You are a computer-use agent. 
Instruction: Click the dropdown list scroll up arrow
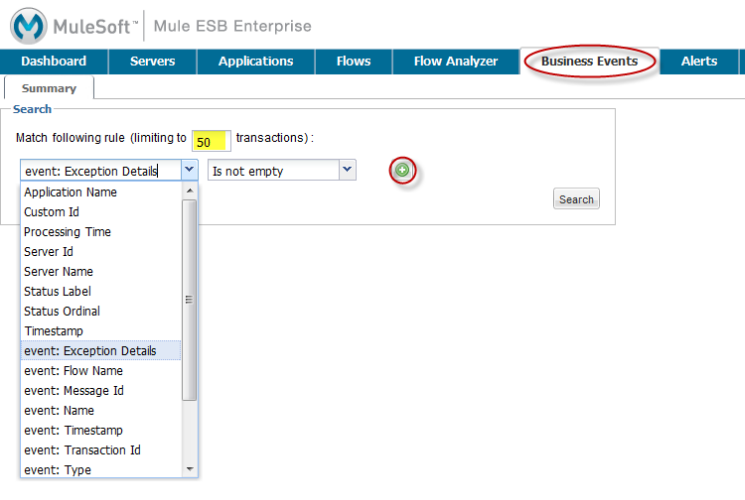190,190
